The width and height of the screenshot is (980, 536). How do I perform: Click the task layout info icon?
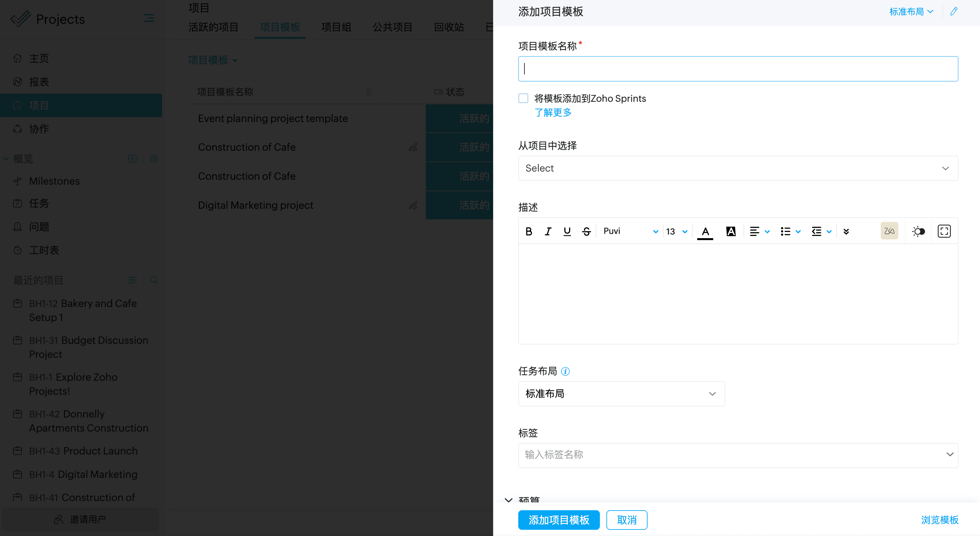565,371
